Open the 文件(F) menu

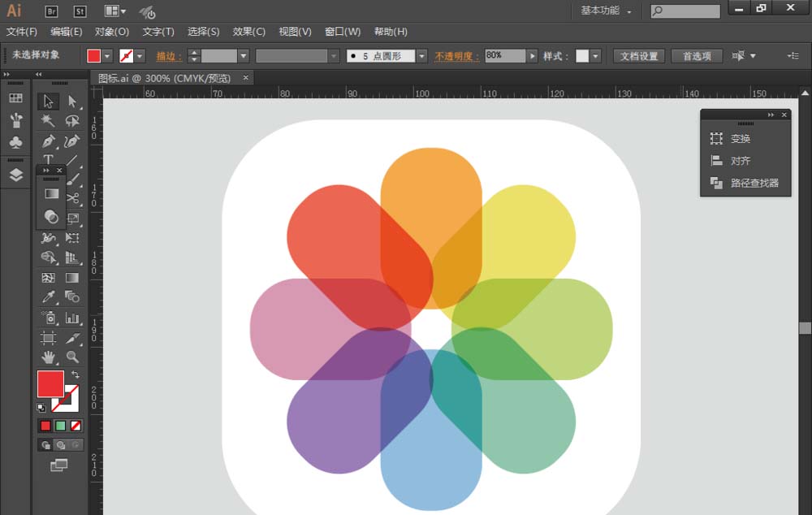pos(22,32)
